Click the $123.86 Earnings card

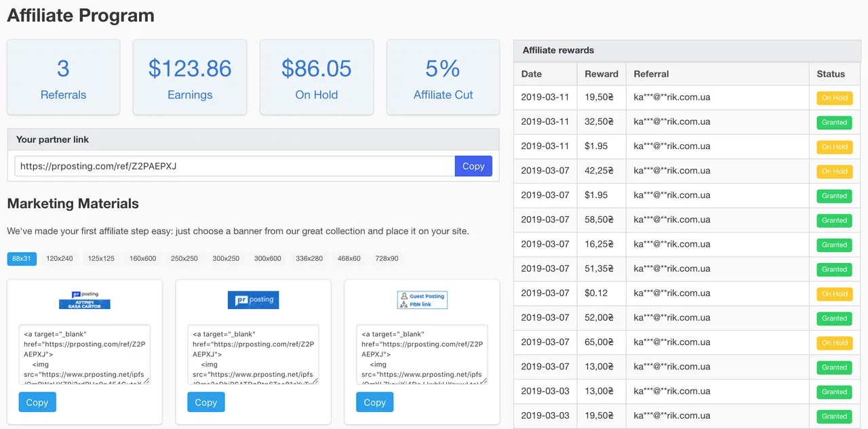point(190,77)
